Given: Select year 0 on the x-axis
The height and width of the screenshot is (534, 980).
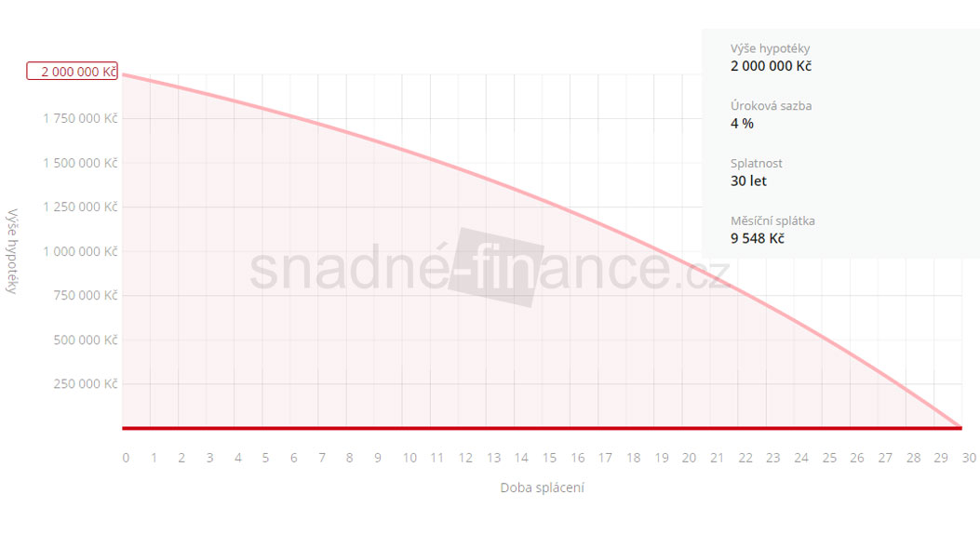Looking at the screenshot, I should (126, 458).
